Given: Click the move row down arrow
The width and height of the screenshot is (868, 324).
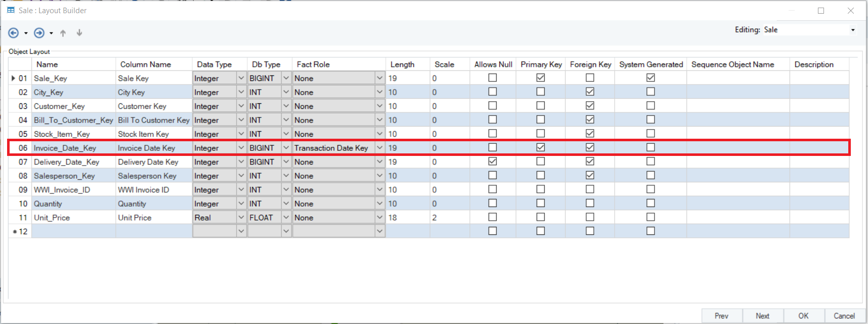Looking at the screenshot, I should point(79,33).
